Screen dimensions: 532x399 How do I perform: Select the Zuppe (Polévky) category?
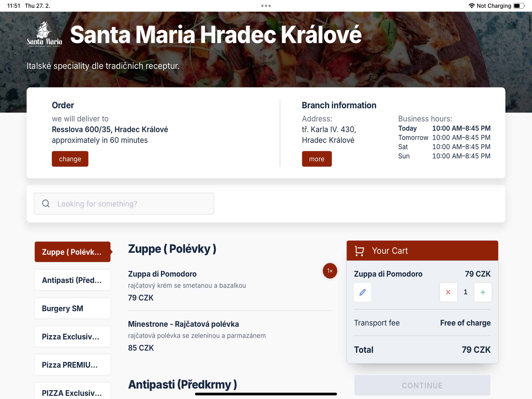click(x=72, y=252)
